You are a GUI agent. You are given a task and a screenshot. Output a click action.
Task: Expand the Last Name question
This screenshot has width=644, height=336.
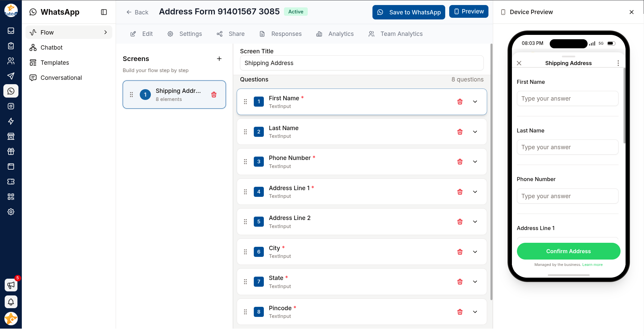(475, 132)
